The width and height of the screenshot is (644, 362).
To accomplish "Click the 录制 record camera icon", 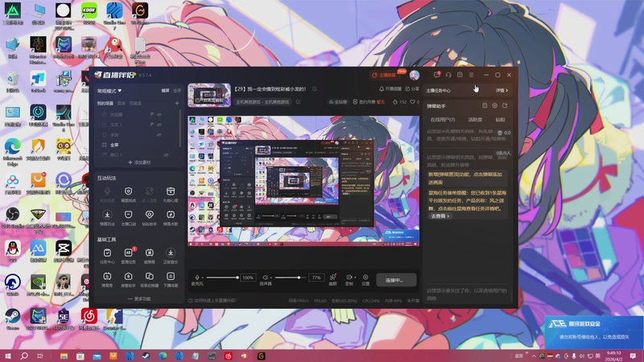I will pos(349,277).
